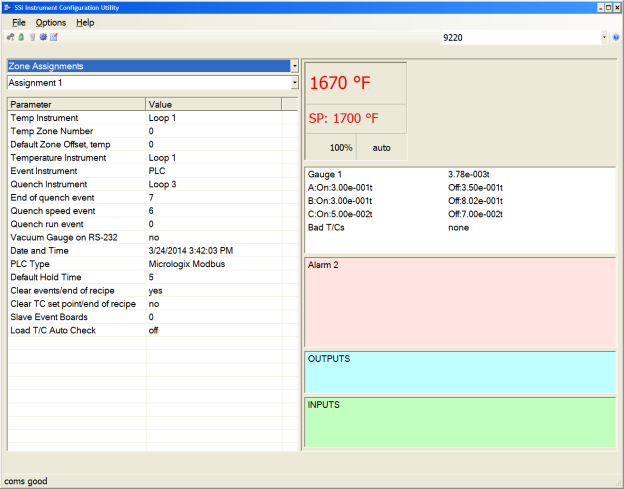Open the Options menu
Viewport: 624px width, 489px height.
click(x=50, y=22)
